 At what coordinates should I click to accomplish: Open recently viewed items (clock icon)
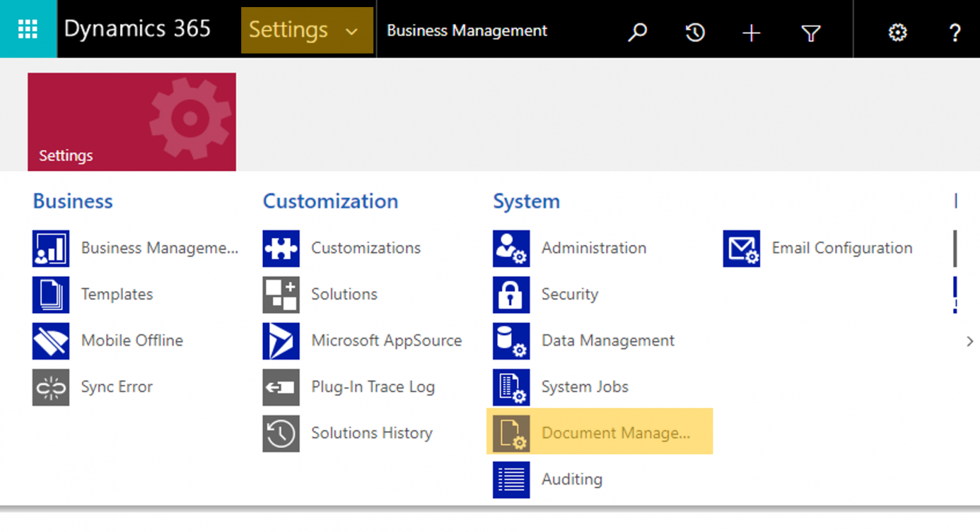coord(695,31)
